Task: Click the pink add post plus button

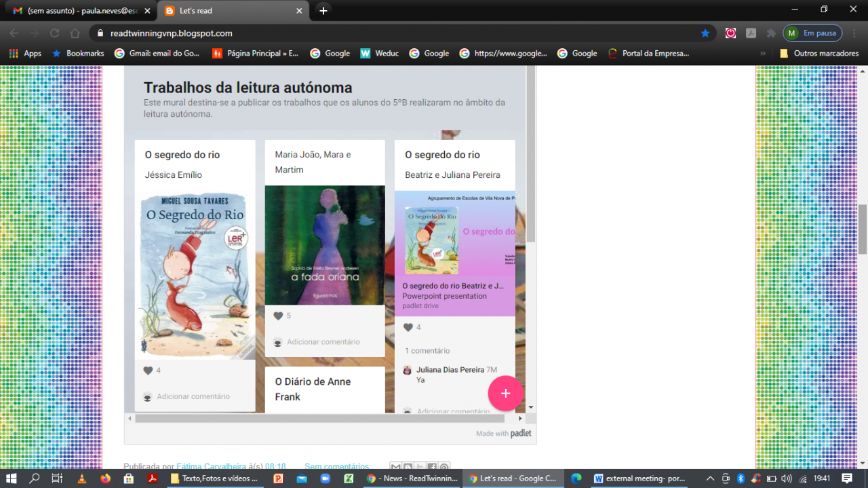Action: coord(505,394)
